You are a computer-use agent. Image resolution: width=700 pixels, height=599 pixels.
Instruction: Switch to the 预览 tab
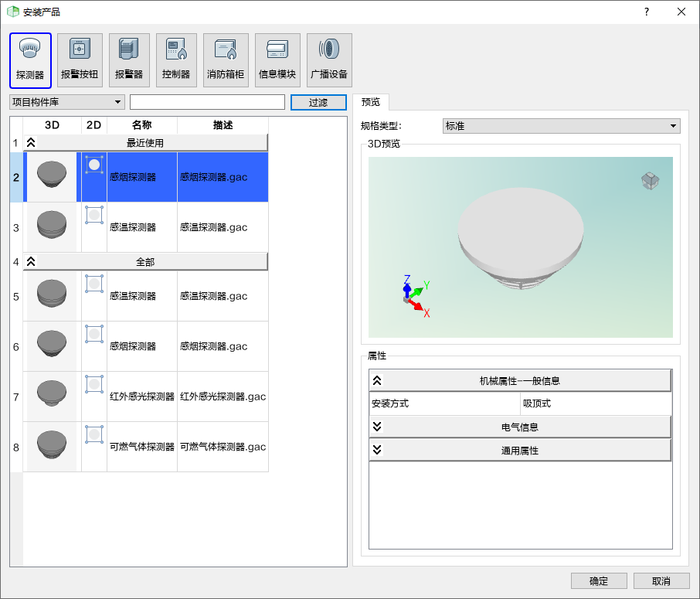pos(371,102)
